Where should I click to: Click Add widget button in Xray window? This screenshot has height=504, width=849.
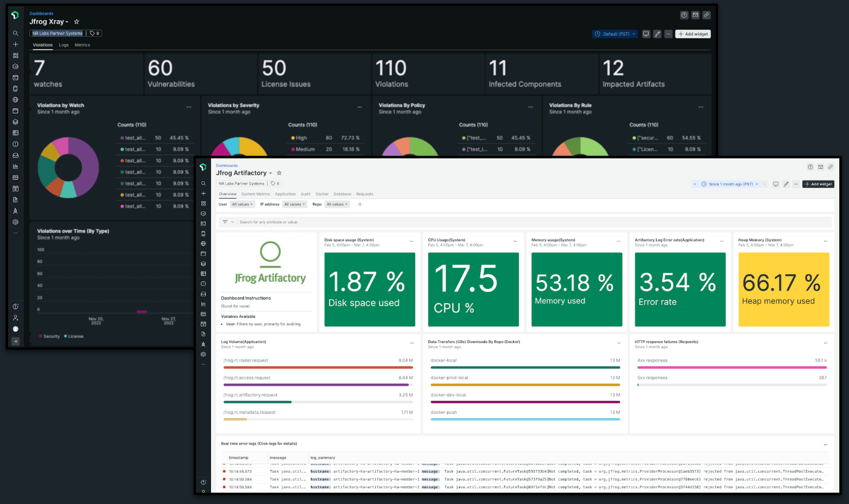(x=693, y=34)
